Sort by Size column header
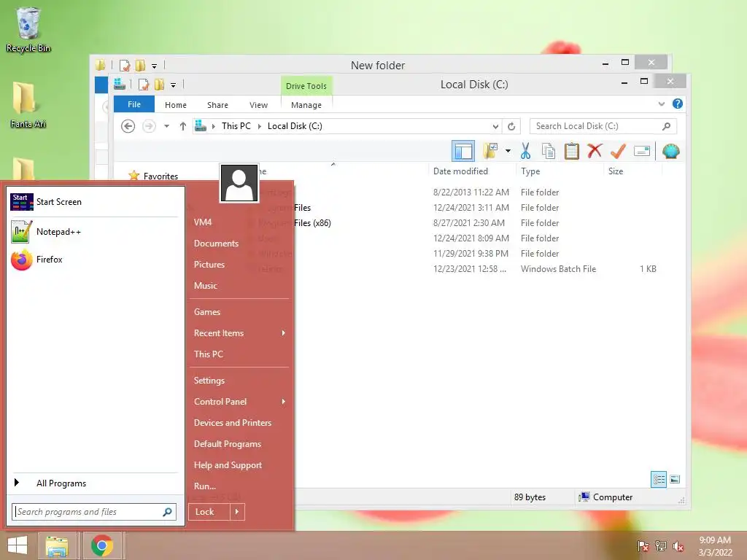747x560 pixels. [x=616, y=171]
